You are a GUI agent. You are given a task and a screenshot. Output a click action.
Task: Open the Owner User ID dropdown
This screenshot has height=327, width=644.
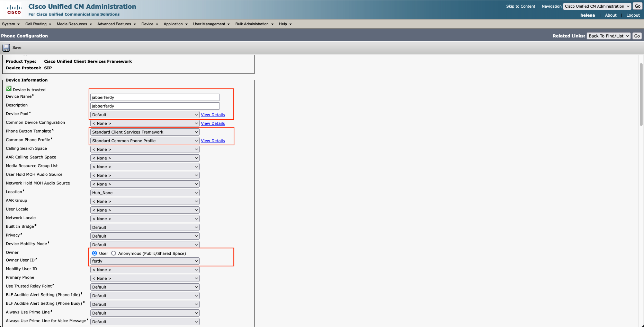145,261
